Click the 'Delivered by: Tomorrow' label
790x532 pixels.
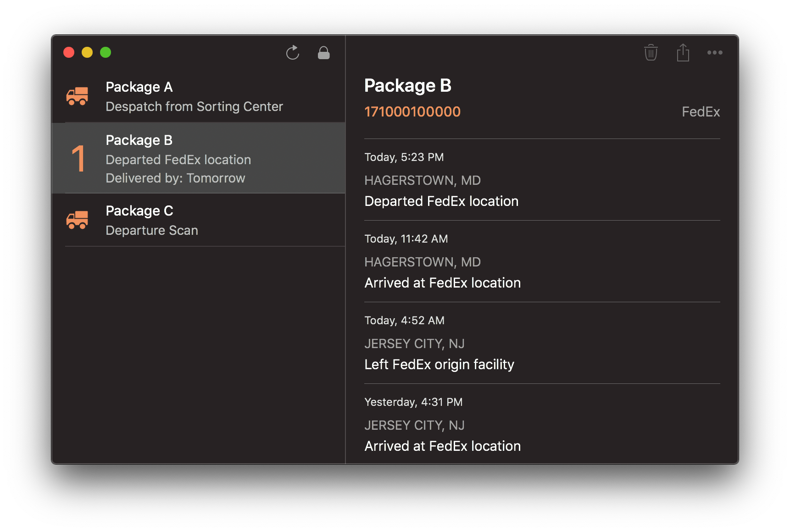[x=175, y=178]
